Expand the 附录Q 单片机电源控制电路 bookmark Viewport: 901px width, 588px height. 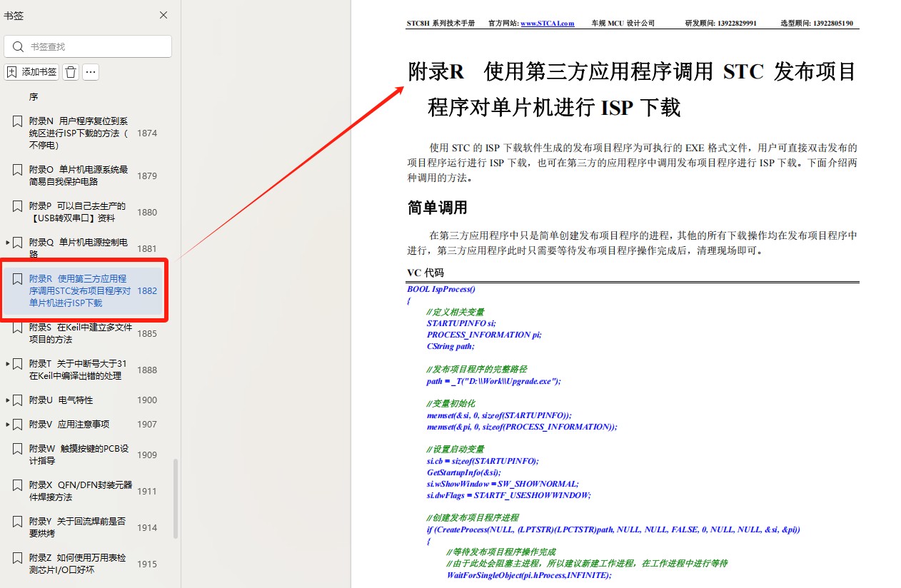[x=8, y=243]
